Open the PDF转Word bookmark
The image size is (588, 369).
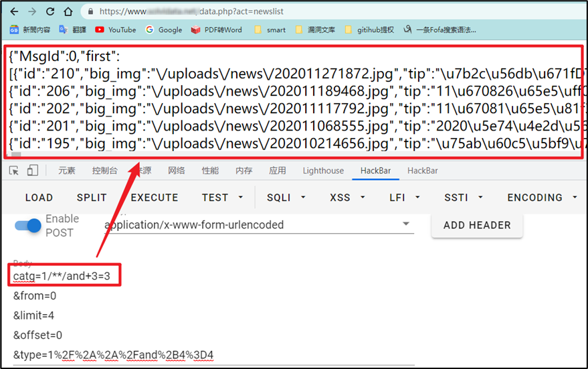pos(216,29)
